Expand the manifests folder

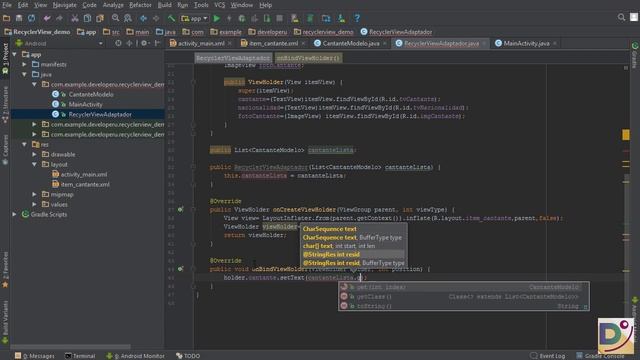click(x=24, y=64)
